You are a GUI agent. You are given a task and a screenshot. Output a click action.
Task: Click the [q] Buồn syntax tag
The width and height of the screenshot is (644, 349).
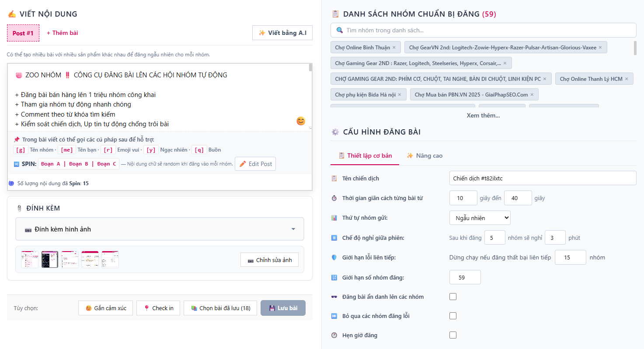pyautogui.click(x=199, y=150)
